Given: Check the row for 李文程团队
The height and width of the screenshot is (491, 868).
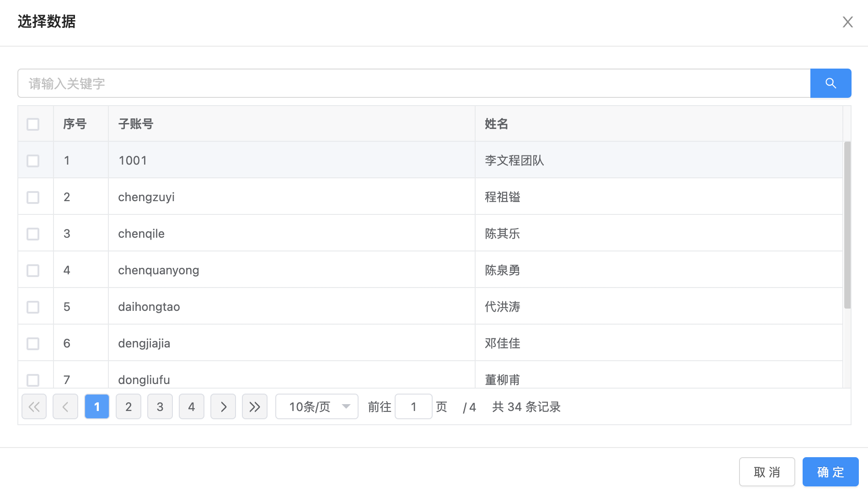Looking at the screenshot, I should [33, 160].
